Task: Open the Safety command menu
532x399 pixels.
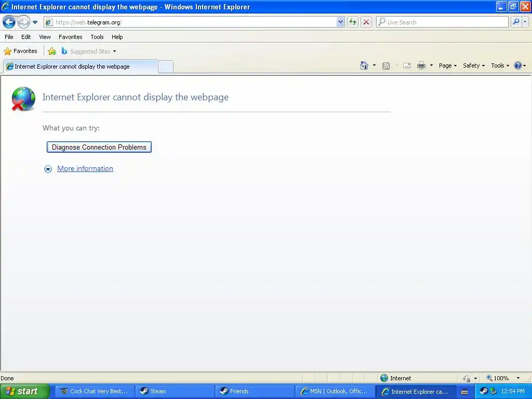Action: click(474, 65)
